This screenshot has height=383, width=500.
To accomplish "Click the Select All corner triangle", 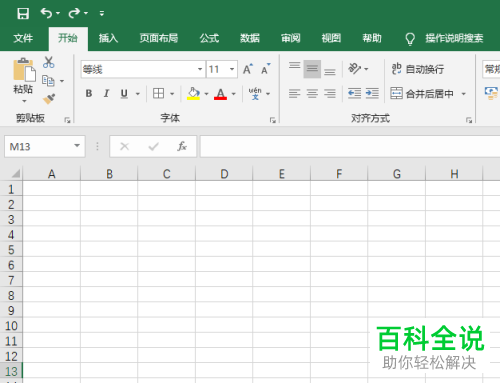I will 16,174.
